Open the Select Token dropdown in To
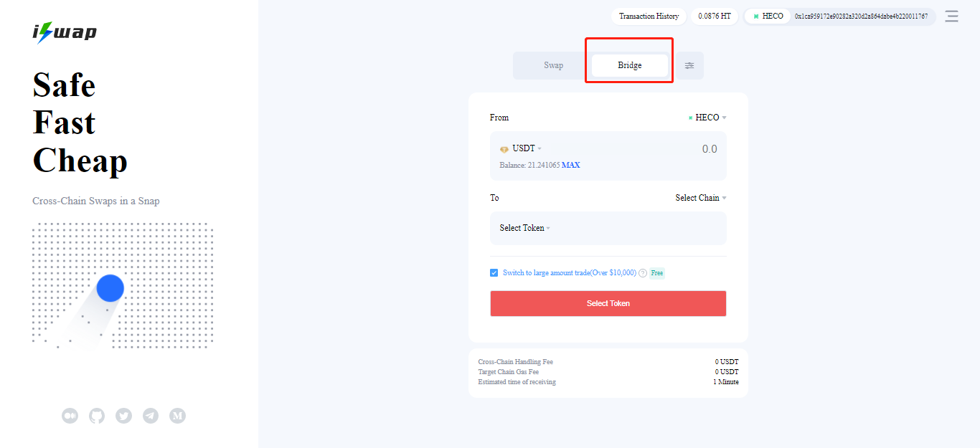The width and height of the screenshot is (980, 448). coord(525,228)
